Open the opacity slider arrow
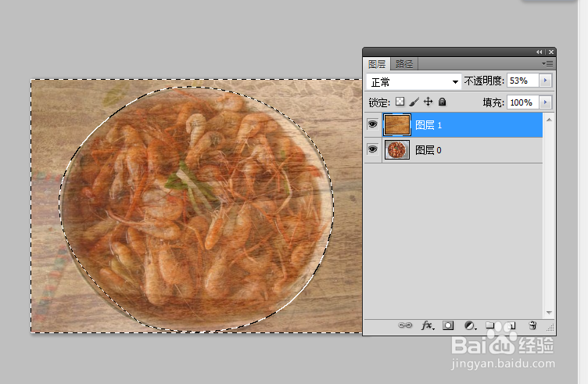This screenshot has width=588, height=384. pos(545,81)
